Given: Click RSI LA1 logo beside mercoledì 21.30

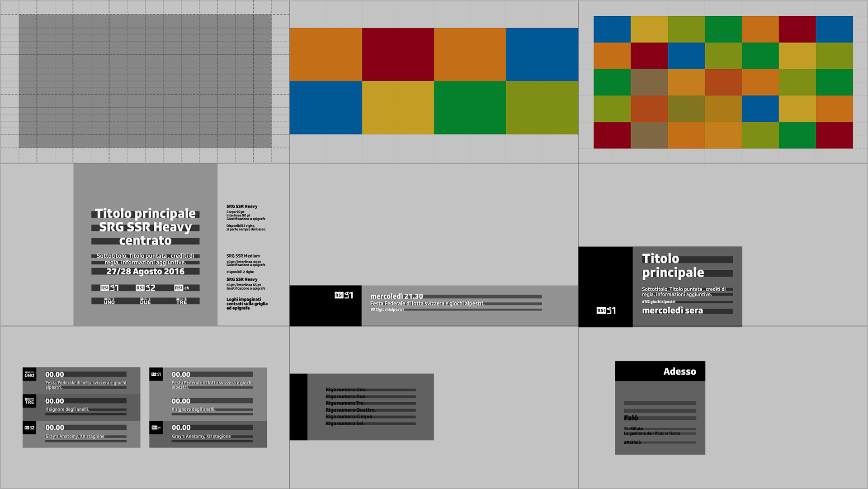Looking at the screenshot, I should [344, 295].
